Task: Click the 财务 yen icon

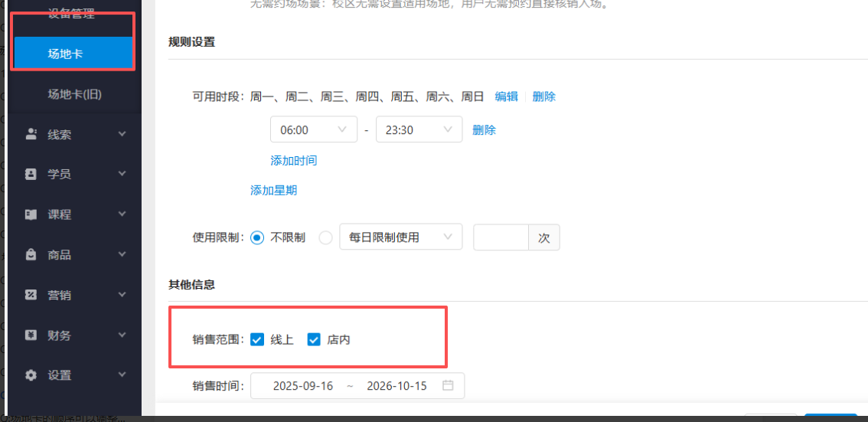Action: (31, 335)
